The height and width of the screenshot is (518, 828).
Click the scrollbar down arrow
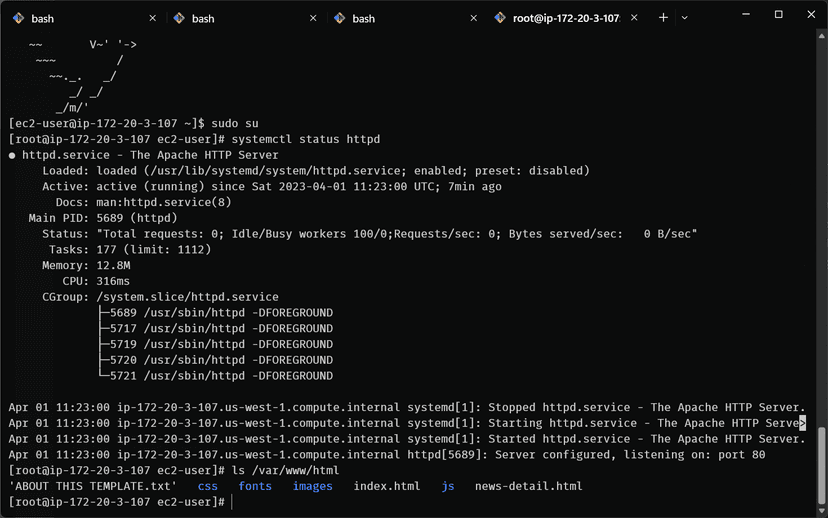tap(821, 511)
